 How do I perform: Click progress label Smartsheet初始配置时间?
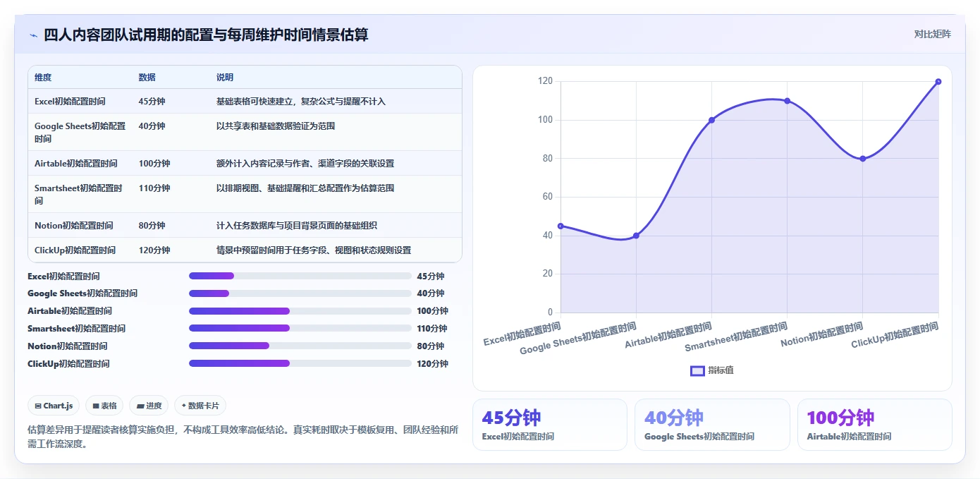click(77, 329)
